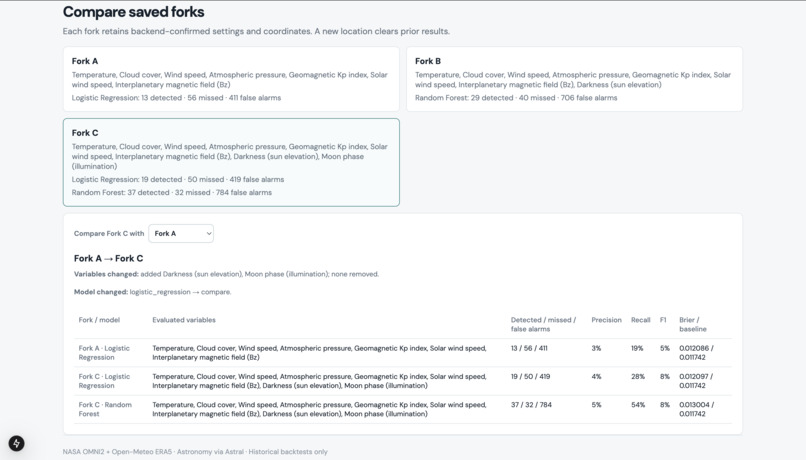Click the '0.013004 / 0.011742' Brier cell
The height and width of the screenshot is (460, 806).
point(697,409)
